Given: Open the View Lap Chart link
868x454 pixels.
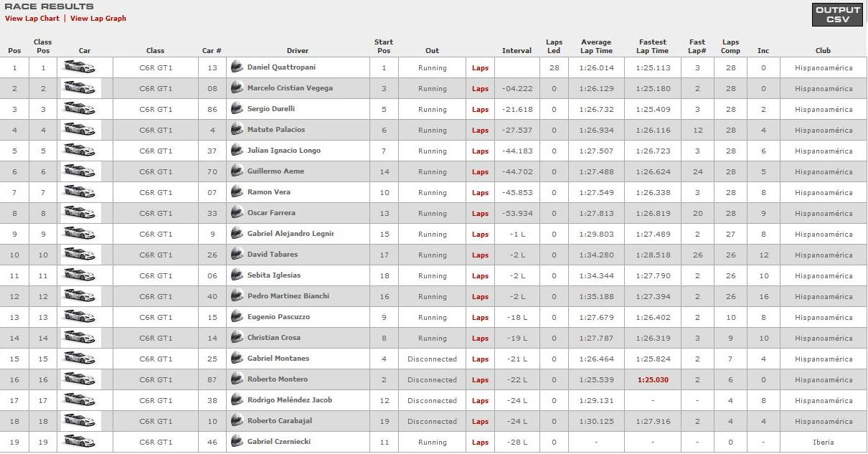Looking at the screenshot, I should [32, 19].
